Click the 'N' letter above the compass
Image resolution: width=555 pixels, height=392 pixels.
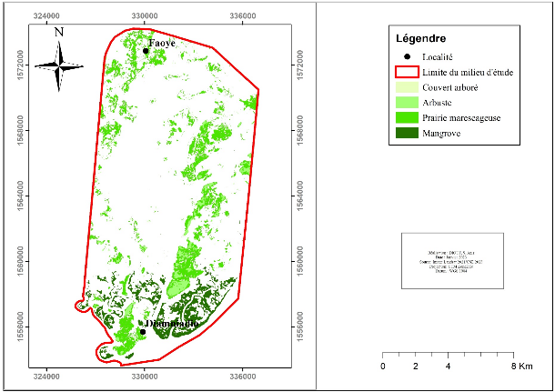tap(59, 32)
